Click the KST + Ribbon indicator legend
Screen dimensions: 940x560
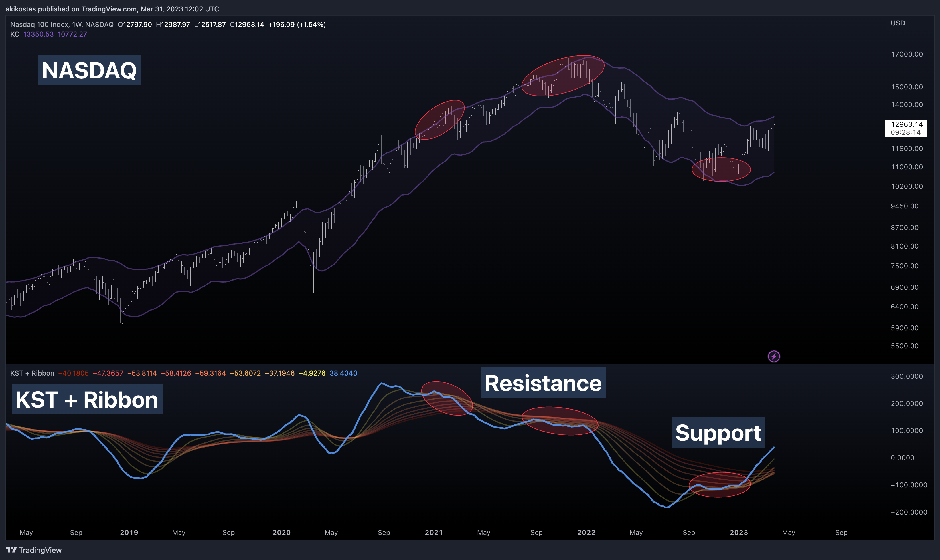point(32,373)
